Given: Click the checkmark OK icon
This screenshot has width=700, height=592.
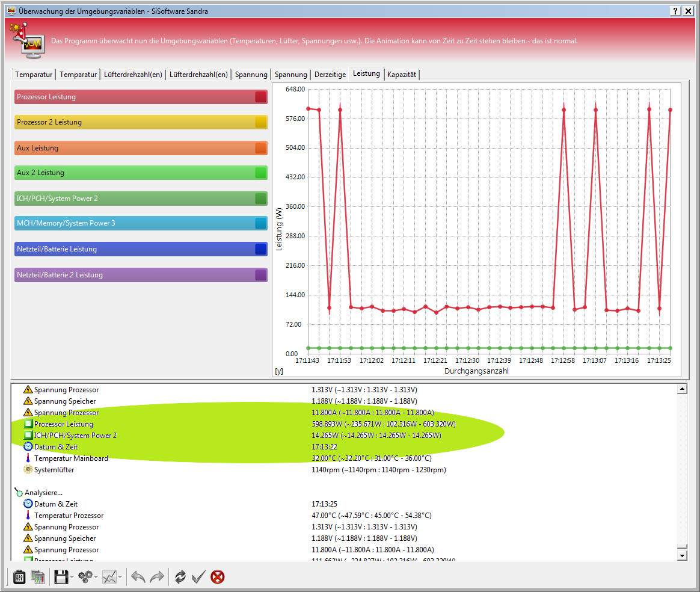Looking at the screenshot, I should click(x=198, y=577).
